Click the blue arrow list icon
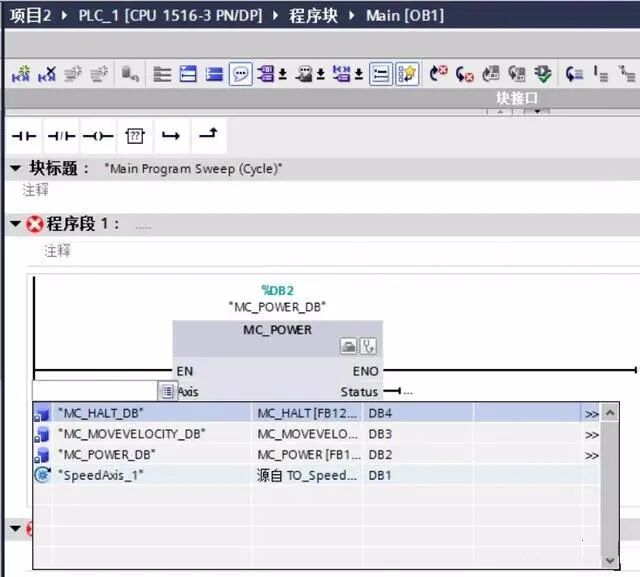 click(574, 74)
